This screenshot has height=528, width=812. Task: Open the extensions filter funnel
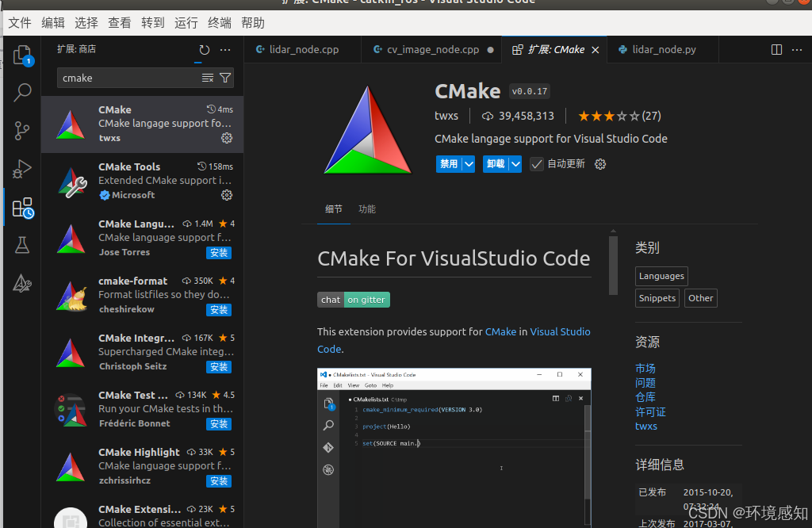click(225, 78)
